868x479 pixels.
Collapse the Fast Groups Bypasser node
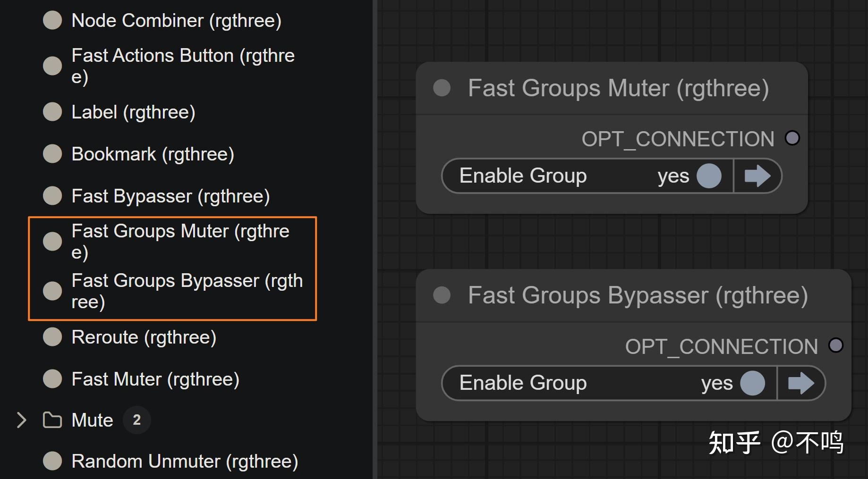442,295
